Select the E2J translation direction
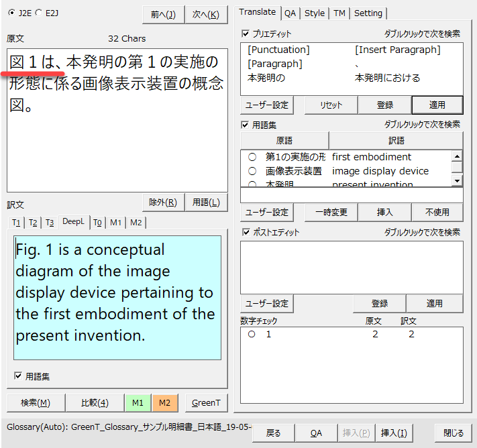Image resolution: width=477 pixels, height=448 pixels. tap(38, 13)
